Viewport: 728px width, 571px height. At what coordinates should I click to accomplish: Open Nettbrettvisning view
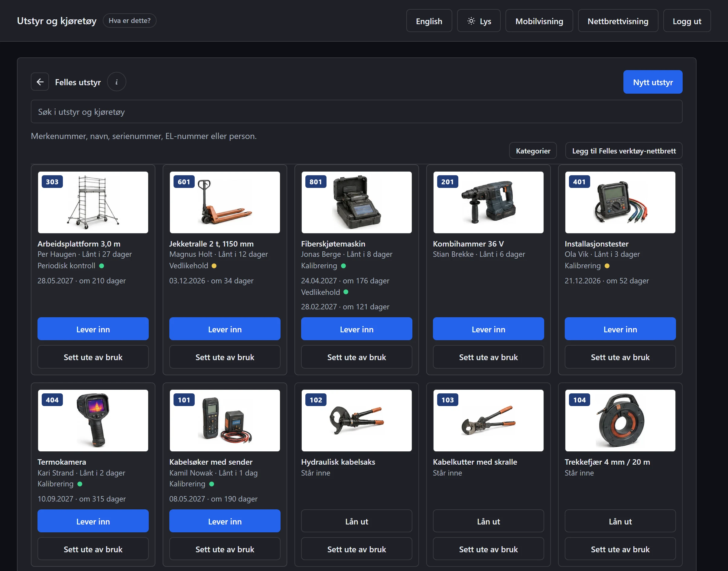pos(618,21)
